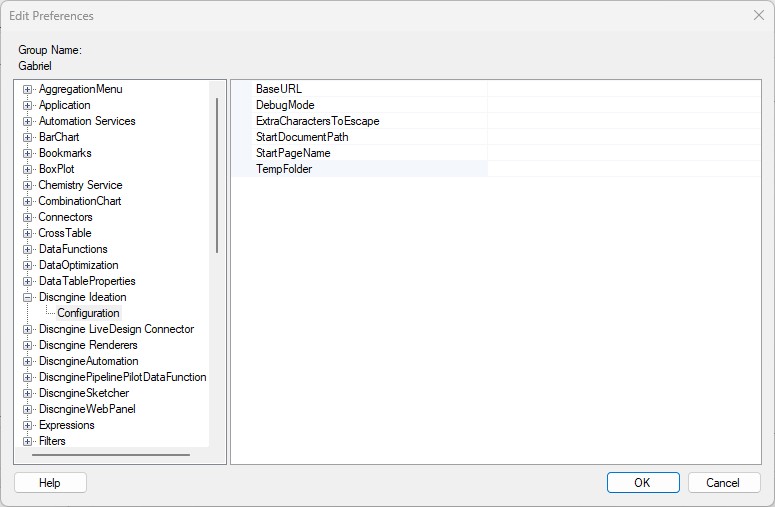Click the OK button
Screen dimensions: 775x507
point(643,483)
